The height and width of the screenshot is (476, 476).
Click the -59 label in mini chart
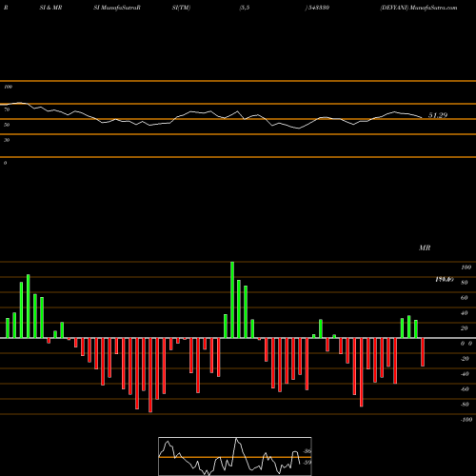pyautogui.click(x=307, y=463)
